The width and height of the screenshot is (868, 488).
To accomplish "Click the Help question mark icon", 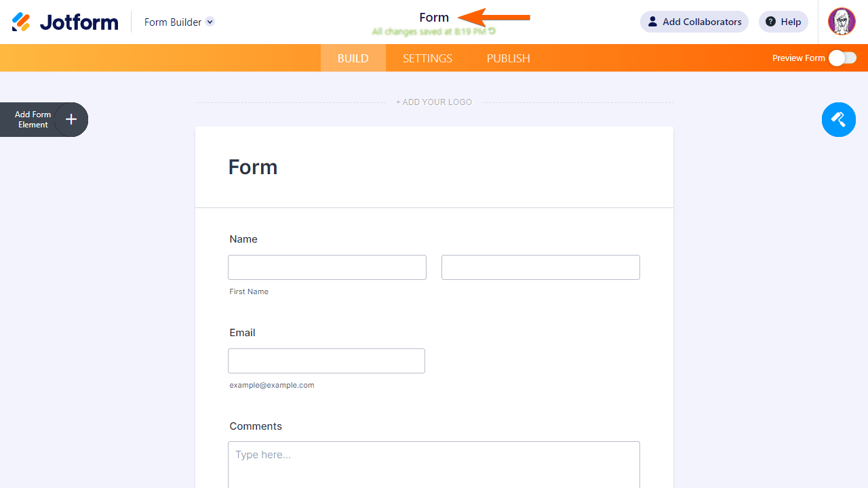I will (x=770, y=22).
